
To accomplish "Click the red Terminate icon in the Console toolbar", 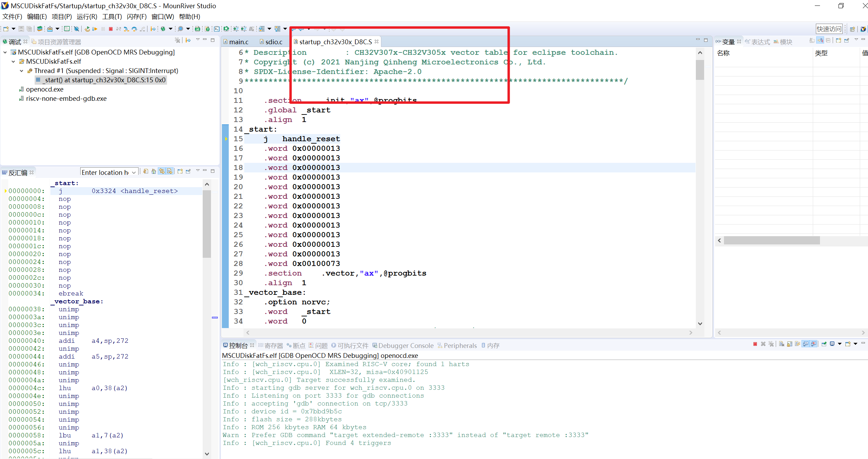I will pyautogui.click(x=755, y=344).
